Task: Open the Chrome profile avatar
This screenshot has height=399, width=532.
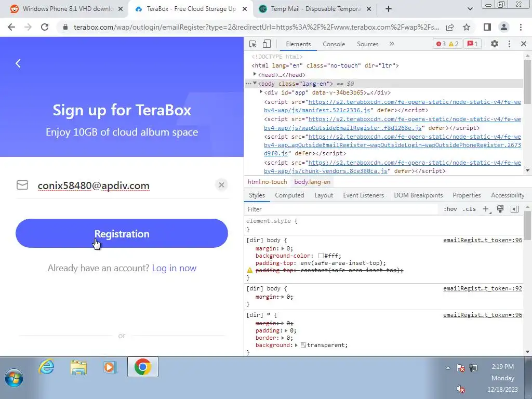Action: click(x=504, y=27)
